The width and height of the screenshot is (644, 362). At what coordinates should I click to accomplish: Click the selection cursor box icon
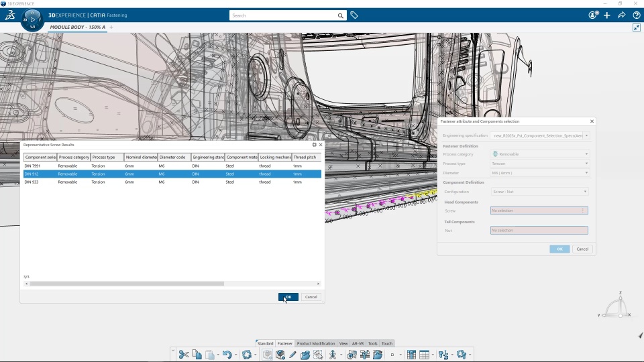318,354
